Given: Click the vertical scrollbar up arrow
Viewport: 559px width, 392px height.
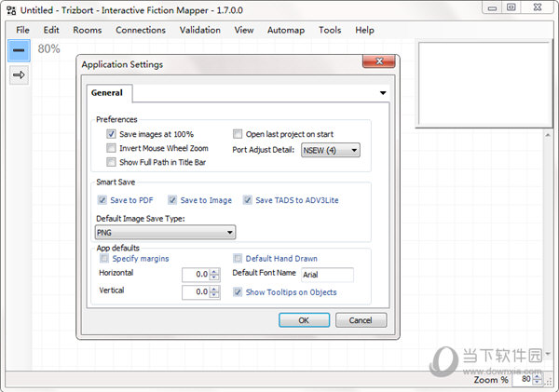Looking at the screenshot, I should 548,135.
